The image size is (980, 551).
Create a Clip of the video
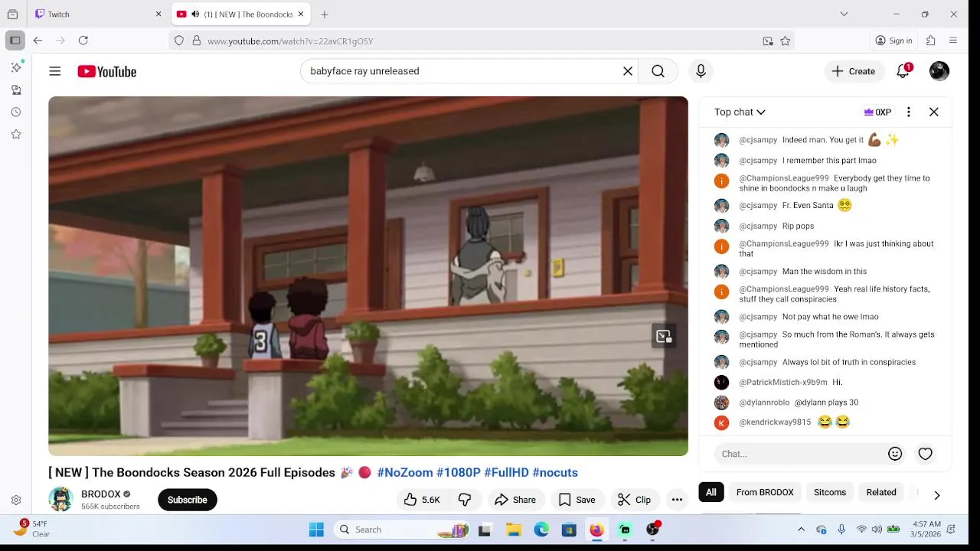[635, 500]
